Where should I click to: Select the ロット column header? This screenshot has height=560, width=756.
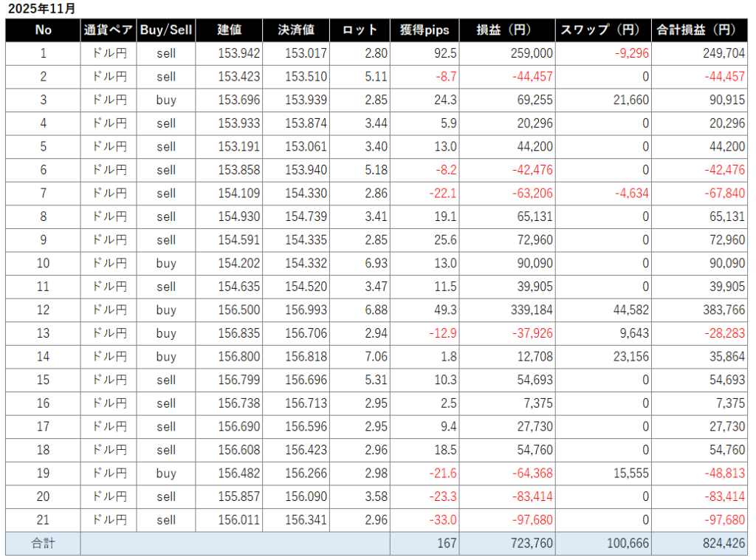click(x=360, y=30)
